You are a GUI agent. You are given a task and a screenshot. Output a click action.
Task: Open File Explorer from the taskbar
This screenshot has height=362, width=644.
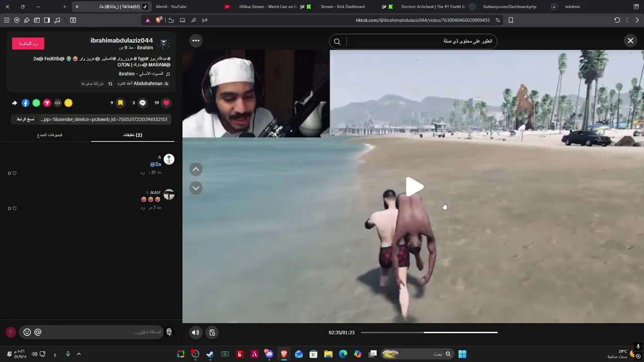328,354
